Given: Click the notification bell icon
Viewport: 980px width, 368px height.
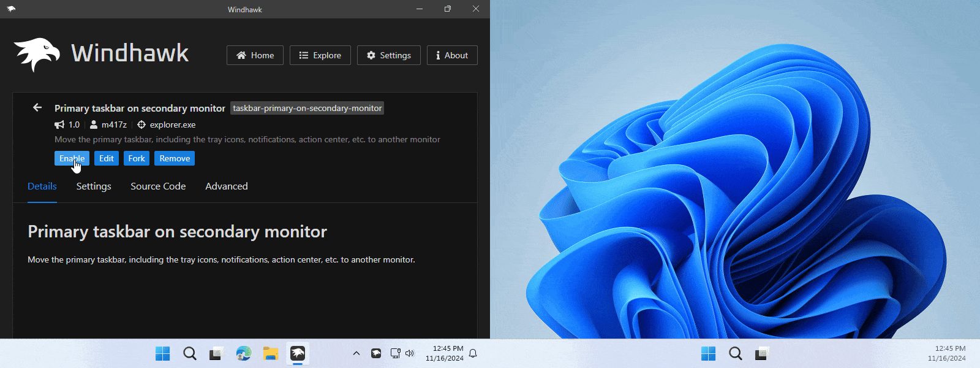Looking at the screenshot, I should point(473,353).
